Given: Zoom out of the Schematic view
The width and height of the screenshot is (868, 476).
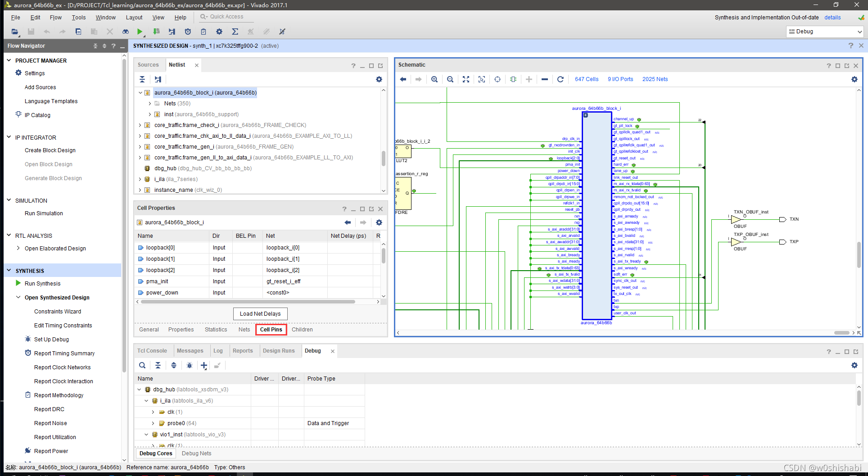Looking at the screenshot, I should click(x=450, y=79).
